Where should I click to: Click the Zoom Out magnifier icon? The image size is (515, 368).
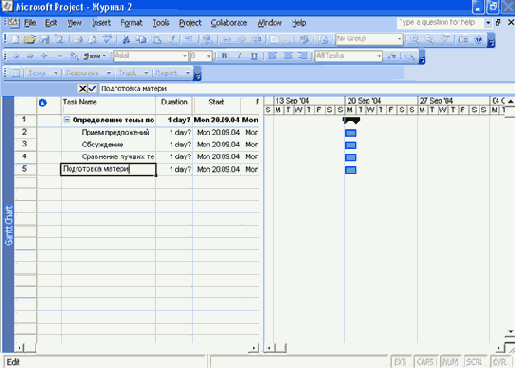429,39
